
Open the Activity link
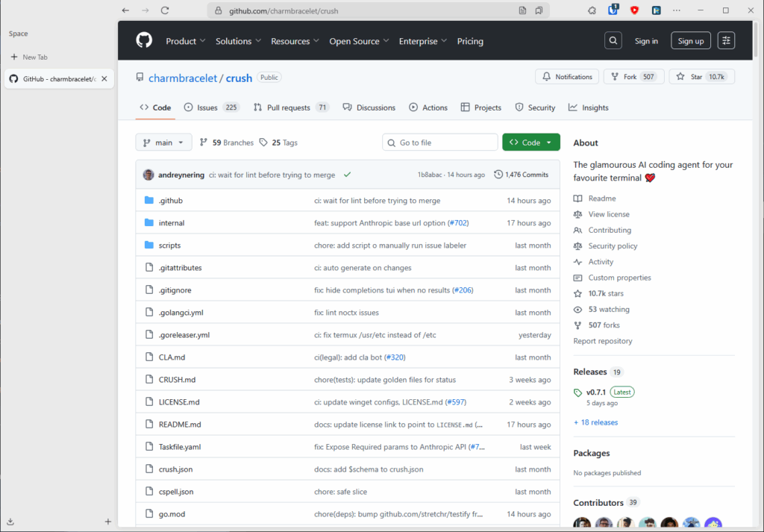[x=601, y=262]
